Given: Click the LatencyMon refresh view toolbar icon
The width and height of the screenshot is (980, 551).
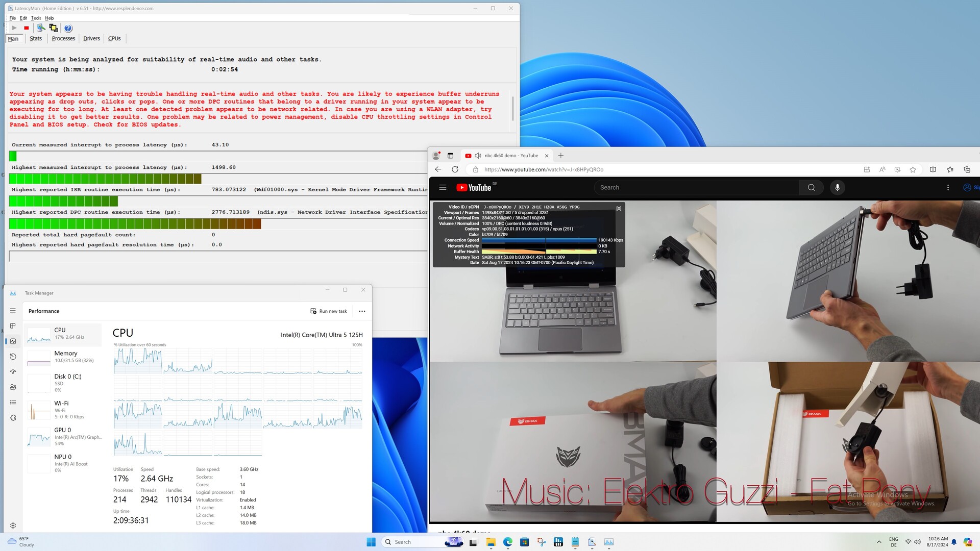Looking at the screenshot, I should [x=41, y=28].
